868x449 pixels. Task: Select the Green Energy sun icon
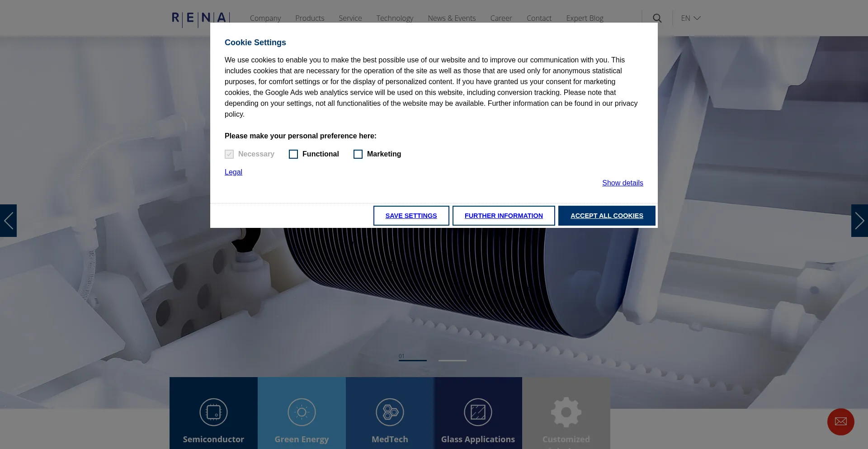[x=302, y=412]
